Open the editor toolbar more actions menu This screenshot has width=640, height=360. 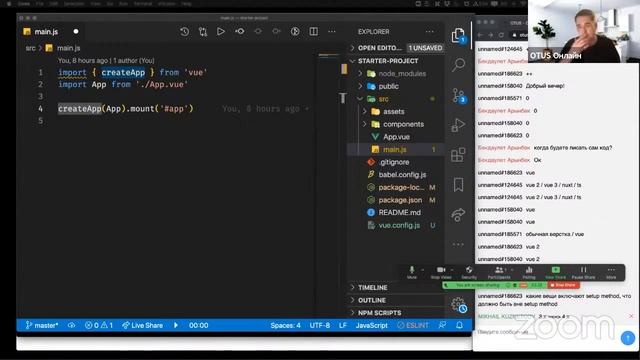pos(332,31)
